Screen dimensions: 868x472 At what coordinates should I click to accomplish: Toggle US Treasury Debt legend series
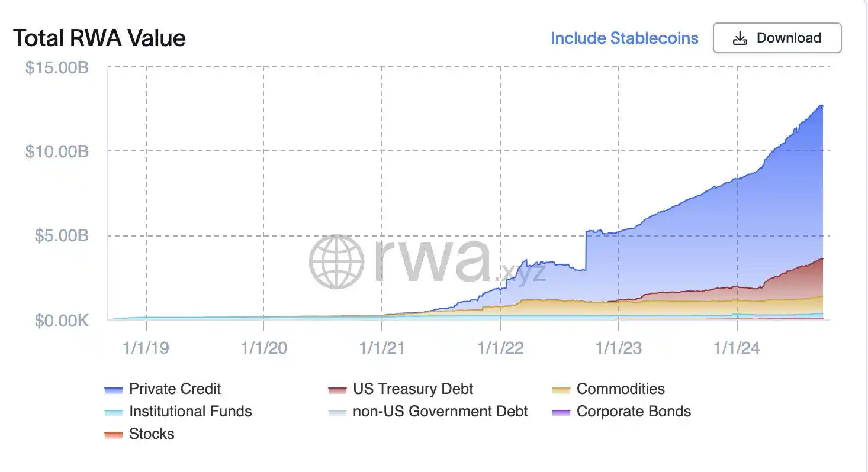(x=413, y=389)
